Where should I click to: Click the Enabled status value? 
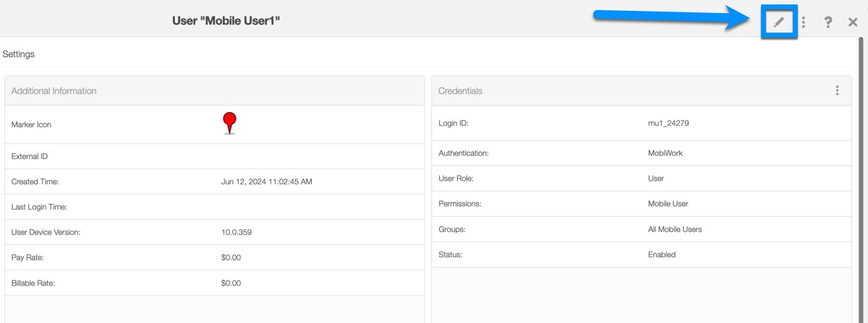[x=661, y=254]
